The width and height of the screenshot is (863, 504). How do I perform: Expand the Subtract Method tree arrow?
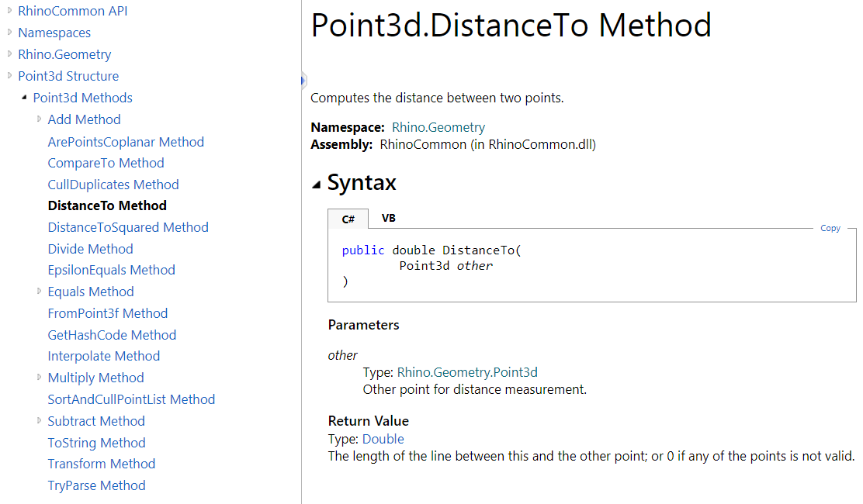coord(40,420)
